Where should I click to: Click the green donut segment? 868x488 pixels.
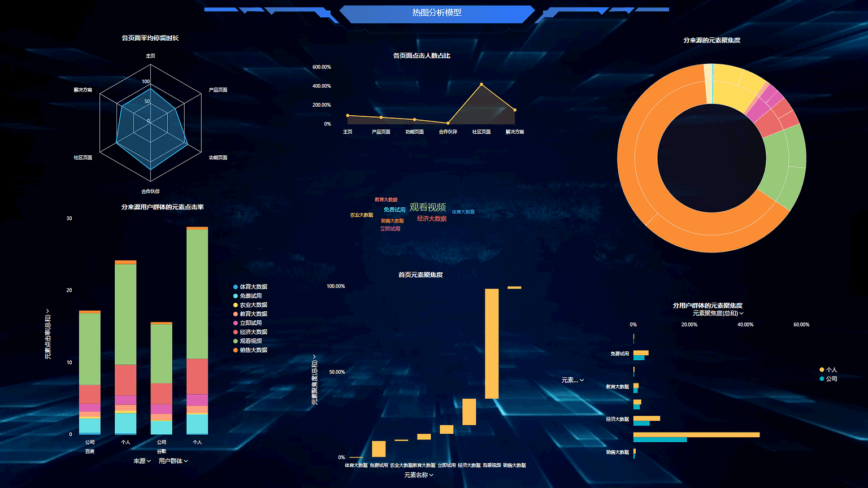tap(785, 168)
